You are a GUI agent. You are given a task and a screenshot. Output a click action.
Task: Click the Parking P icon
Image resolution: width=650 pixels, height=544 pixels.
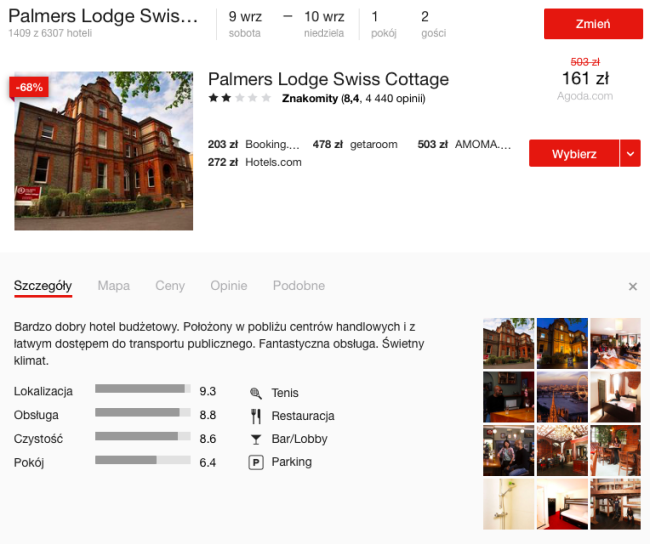point(256,462)
